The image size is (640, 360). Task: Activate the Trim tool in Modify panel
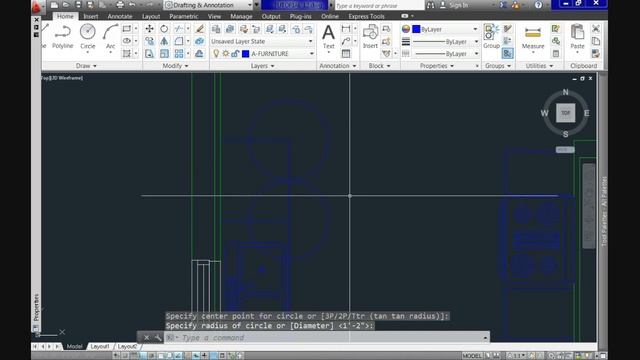click(179, 29)
